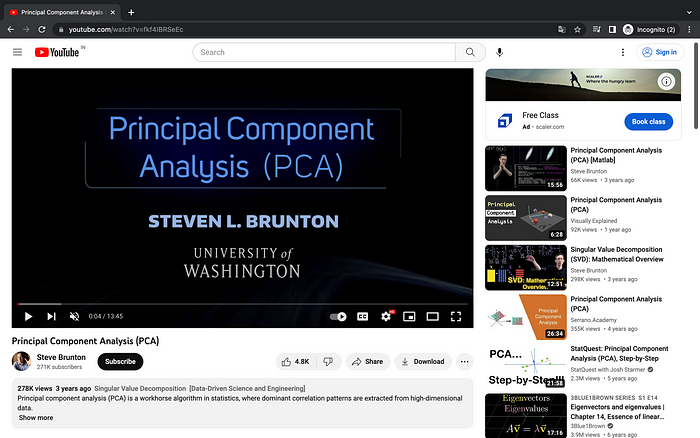Image resolution: width=700 pixels, height=438 pixels.
Task: Share this video
Action: (367, 362)
